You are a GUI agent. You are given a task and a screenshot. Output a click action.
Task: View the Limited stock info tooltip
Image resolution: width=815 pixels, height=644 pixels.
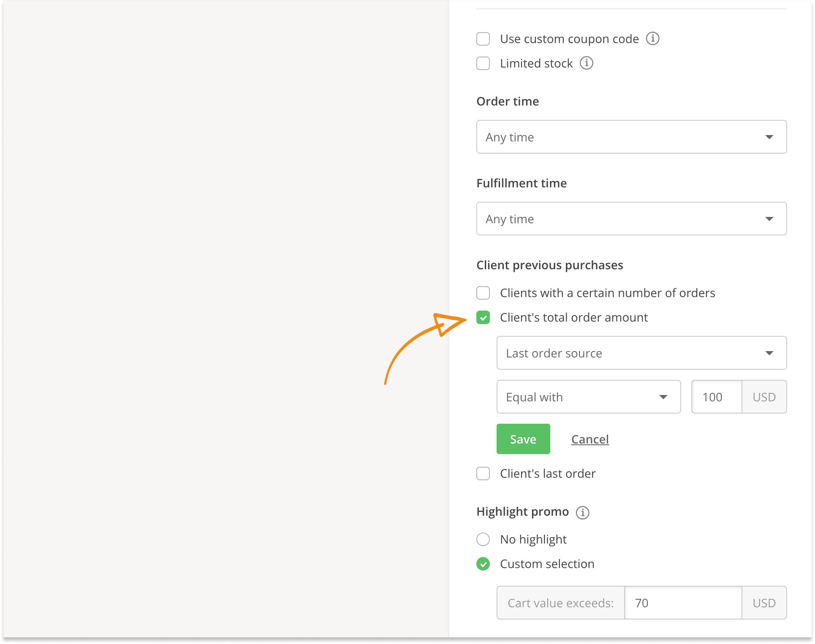[587, 63]
